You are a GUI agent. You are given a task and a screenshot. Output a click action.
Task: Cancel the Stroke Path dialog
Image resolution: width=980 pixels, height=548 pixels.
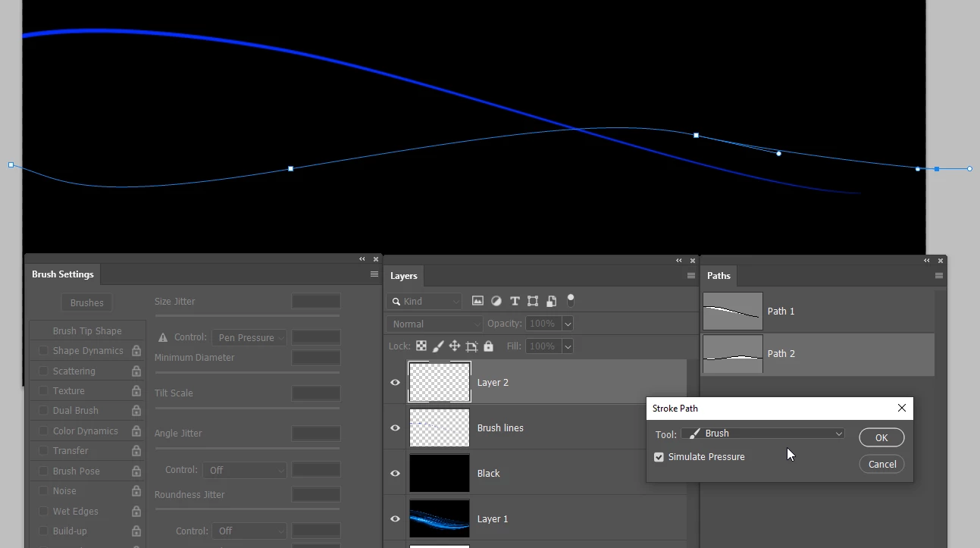881,464
